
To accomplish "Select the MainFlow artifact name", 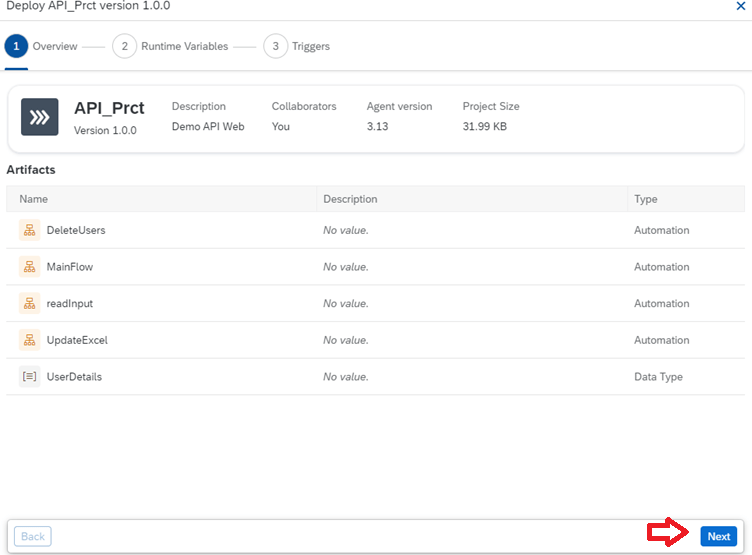I will tap(70, 267).
